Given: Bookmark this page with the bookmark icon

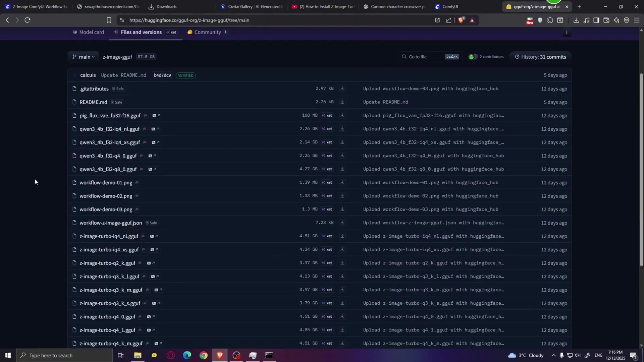Looking at the screenshot, I should [x=109, y=20].
